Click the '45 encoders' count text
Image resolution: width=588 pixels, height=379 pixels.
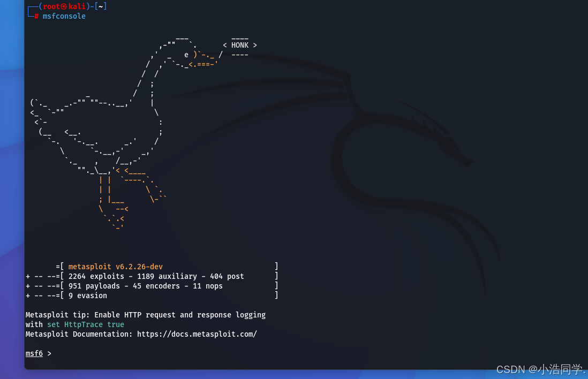click(156, 286)
